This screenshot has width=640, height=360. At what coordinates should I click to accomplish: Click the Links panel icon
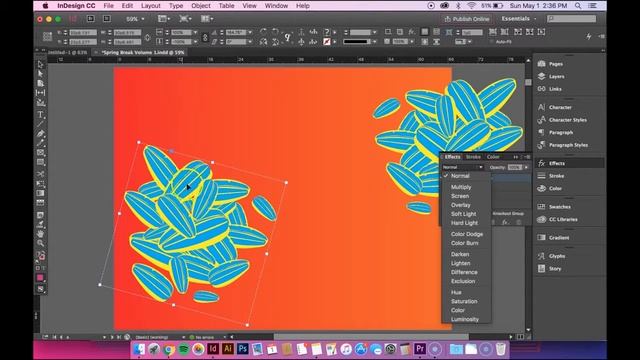(542, 89)
